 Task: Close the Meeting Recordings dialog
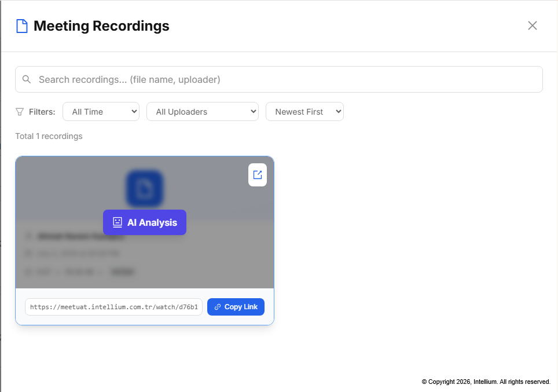pos(532,25)
